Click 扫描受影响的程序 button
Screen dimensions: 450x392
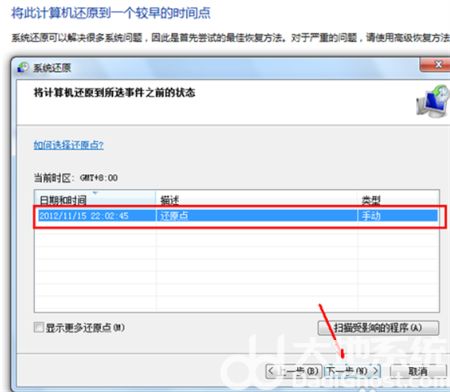[378, 328]
